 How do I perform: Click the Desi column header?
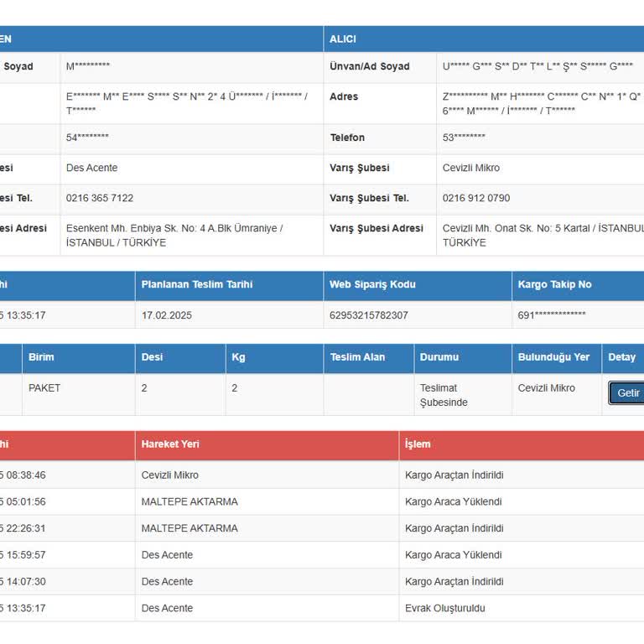pos(152,357)
